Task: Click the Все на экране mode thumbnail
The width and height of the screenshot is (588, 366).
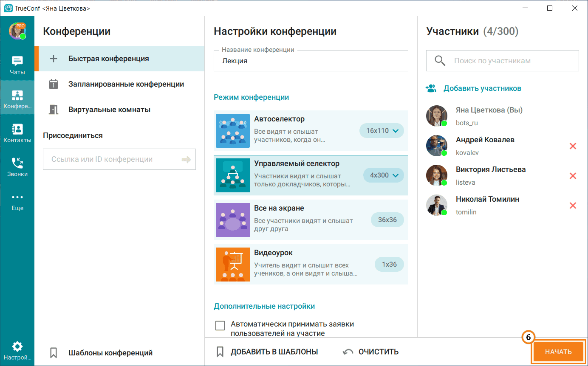Action: click(233, 220)
